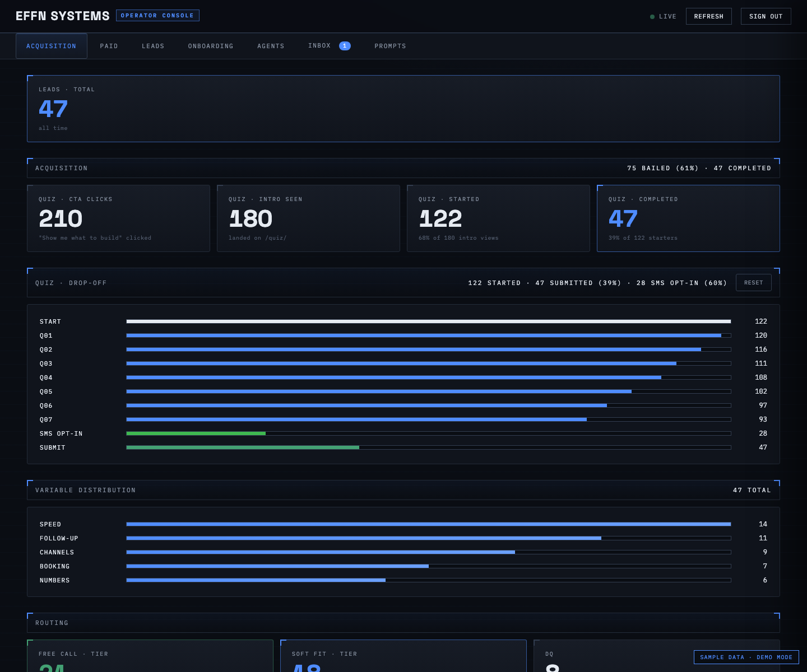The height and width of the screenshot is (672, 807).
Task: Click the Routing section header
Action: [403, 623]
